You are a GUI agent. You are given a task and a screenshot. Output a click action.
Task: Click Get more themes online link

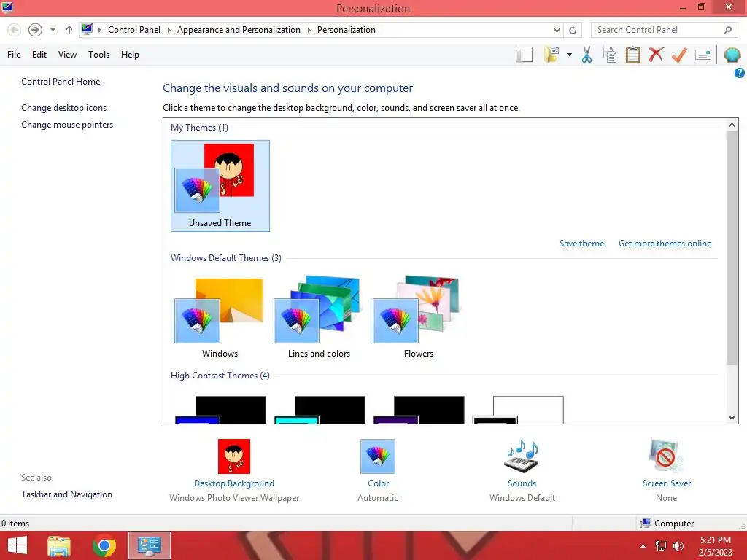point(665,244)
